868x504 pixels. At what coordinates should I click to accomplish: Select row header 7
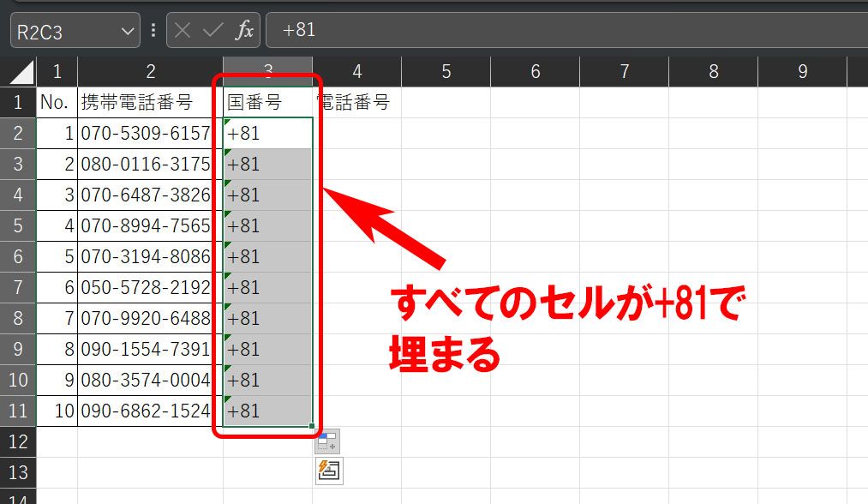click(18, 287)
